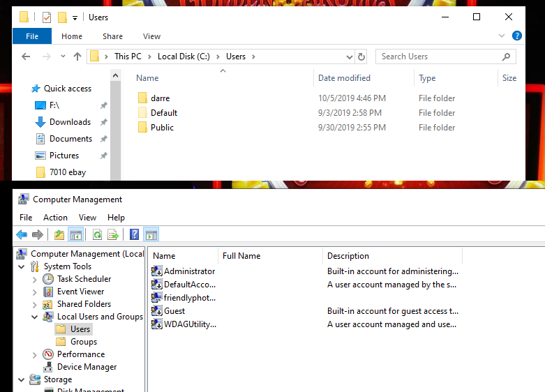Collapse the System Tools tree node
The image size is (545, 392).
(22, 267)
